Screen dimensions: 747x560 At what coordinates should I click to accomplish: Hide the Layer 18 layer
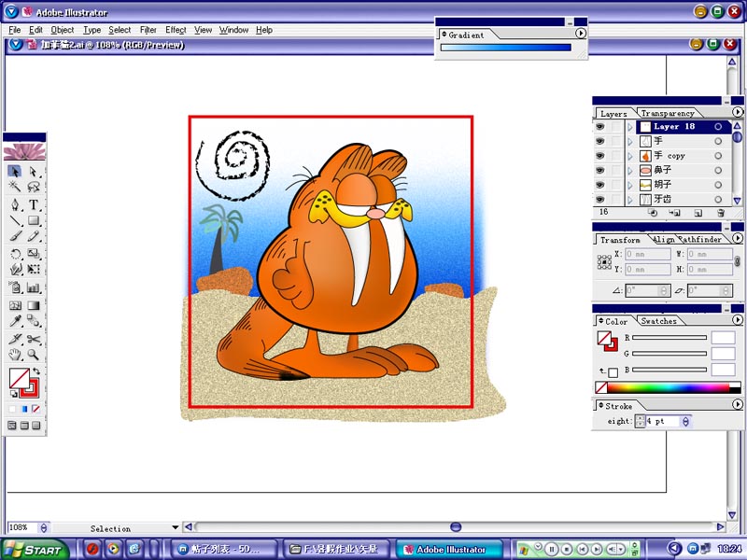coord(600,127)
